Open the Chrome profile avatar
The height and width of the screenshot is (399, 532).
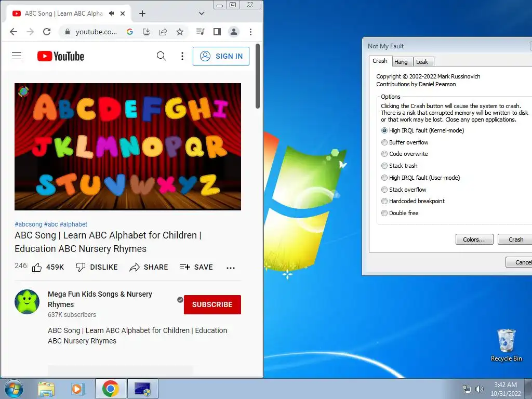pos(234,32)
